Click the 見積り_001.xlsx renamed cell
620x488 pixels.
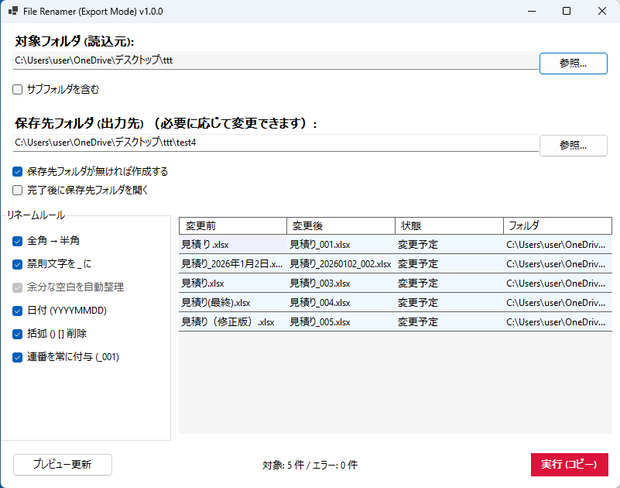(x=341, y=244)
